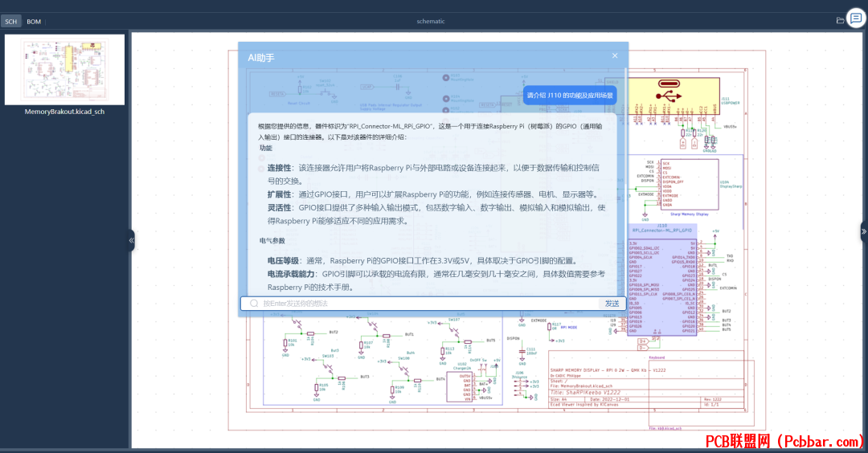The width and height of the screenshot is (868, 453).
Task: Click the MemoryBrakout.kicad_sch file name label
Action: pos(65,112)
